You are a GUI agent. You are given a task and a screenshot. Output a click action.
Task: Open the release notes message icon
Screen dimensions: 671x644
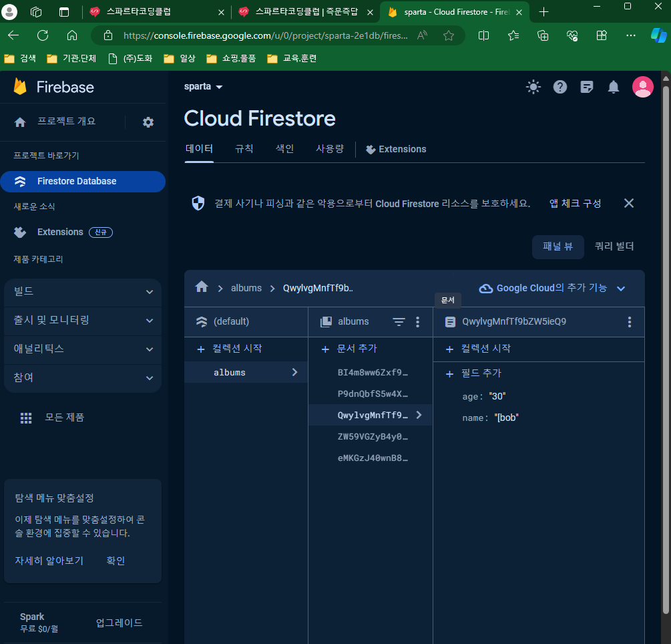coord(587,87)
